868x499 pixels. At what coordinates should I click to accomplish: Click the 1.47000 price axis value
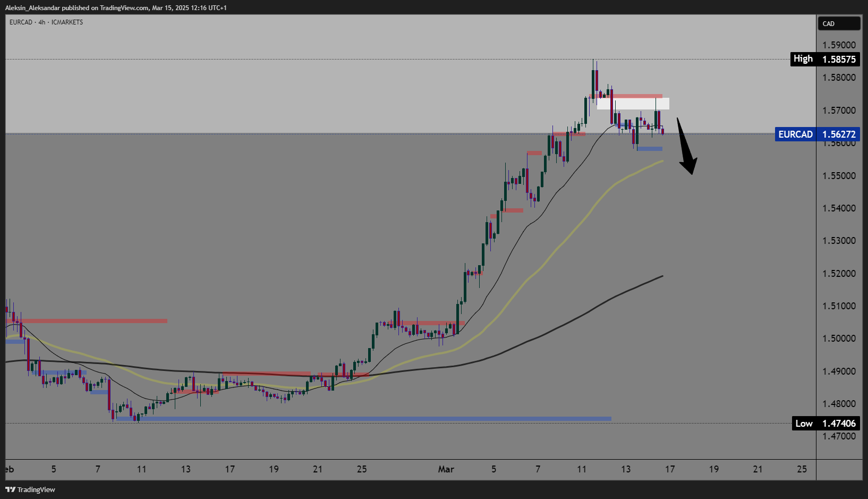839,436
